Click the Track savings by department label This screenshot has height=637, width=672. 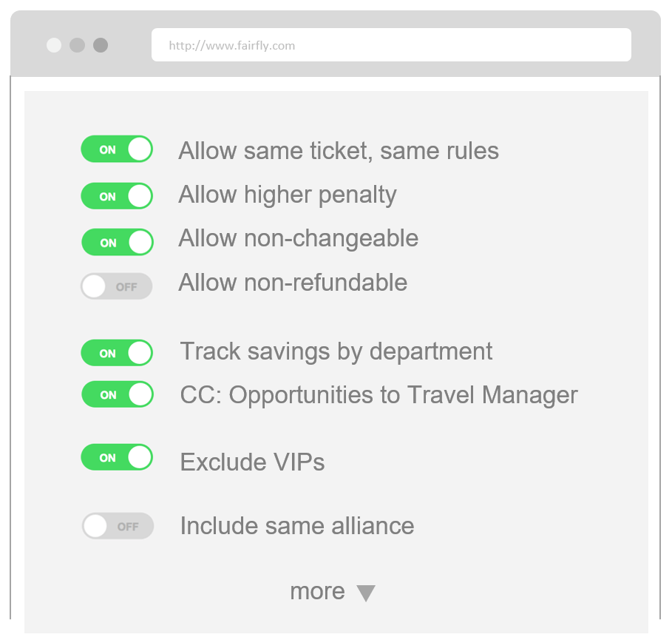click(336, 353)
